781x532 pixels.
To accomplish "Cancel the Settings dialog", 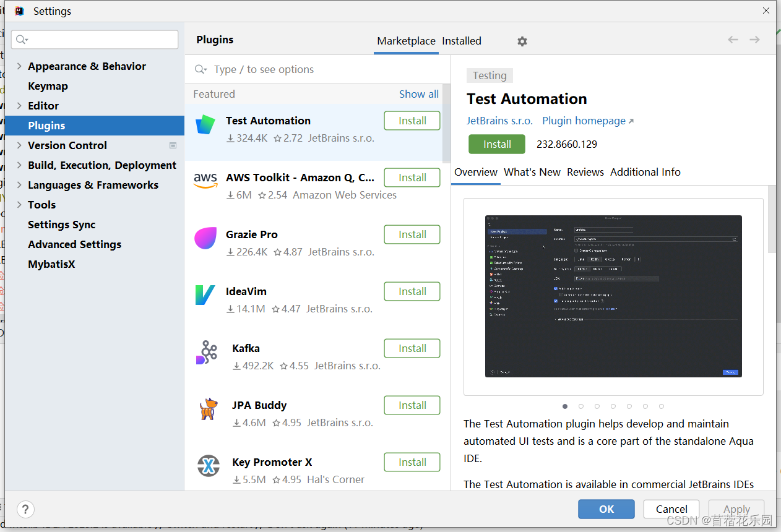I will coord(671,509).
